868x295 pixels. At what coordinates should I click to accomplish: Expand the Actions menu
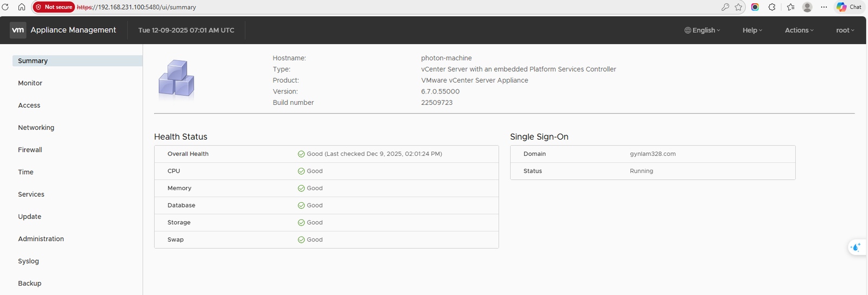pos(799,30)
